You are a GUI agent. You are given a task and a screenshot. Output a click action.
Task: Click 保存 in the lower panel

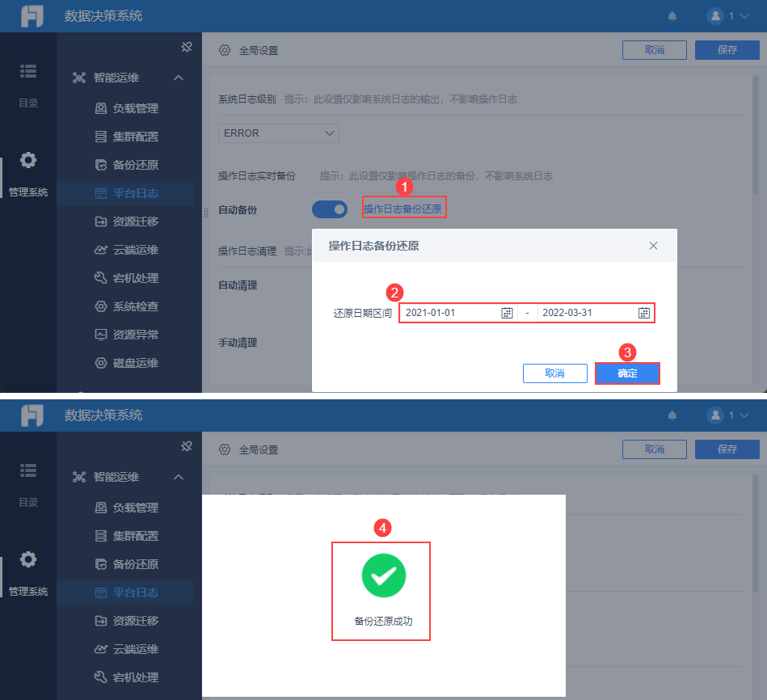(x=727, y=449)
